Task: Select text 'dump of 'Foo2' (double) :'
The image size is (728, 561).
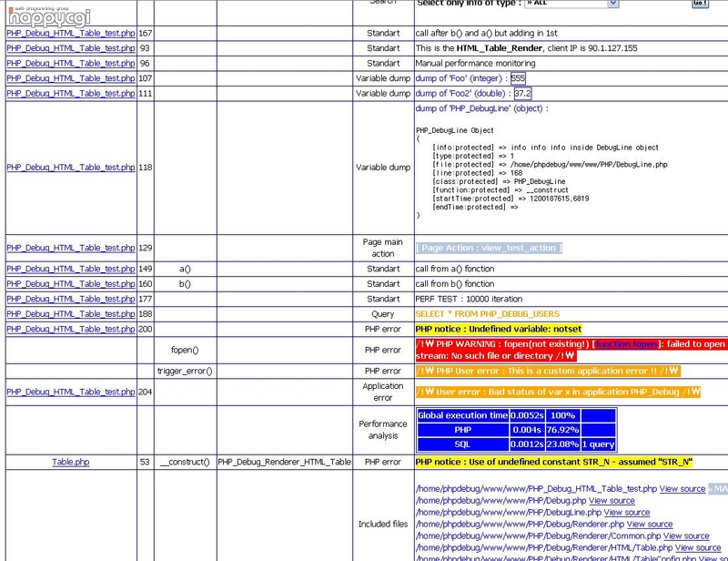Action: (x=463, y=94)
